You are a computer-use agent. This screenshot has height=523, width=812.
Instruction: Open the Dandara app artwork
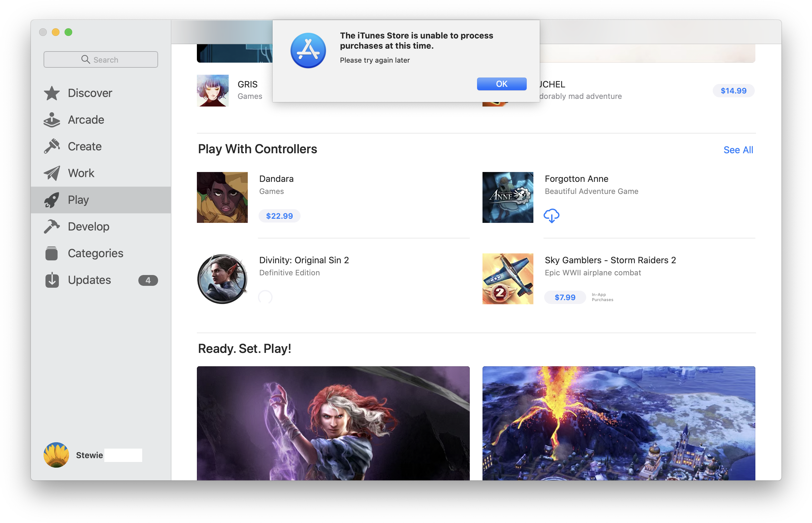pyautogui.click(x=222, y=197)
